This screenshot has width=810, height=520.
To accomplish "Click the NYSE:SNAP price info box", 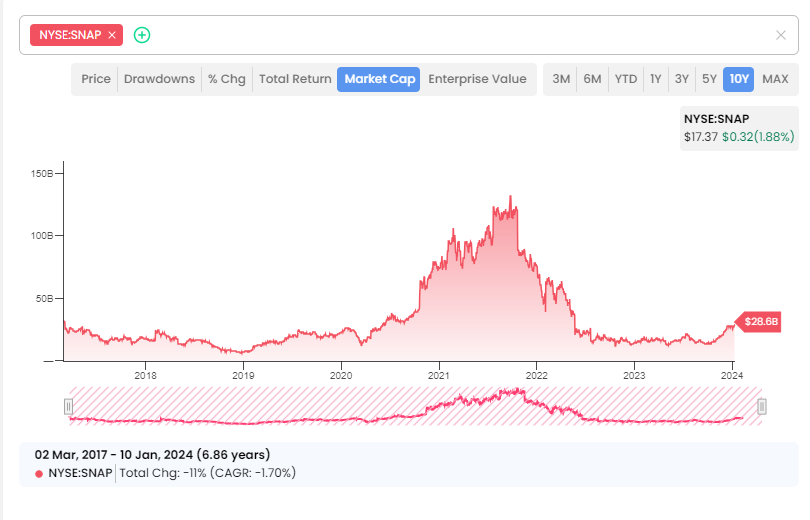I will click(x=739, y=128).
